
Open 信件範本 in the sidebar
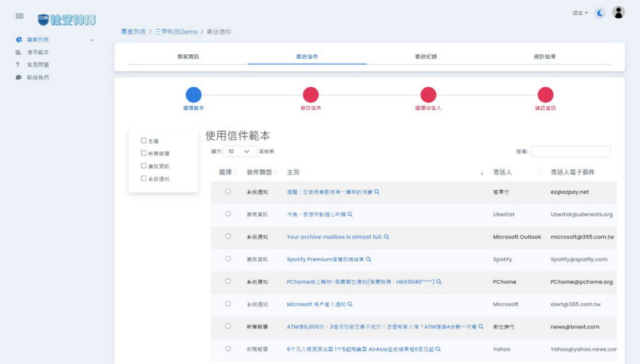pos(38,52)
